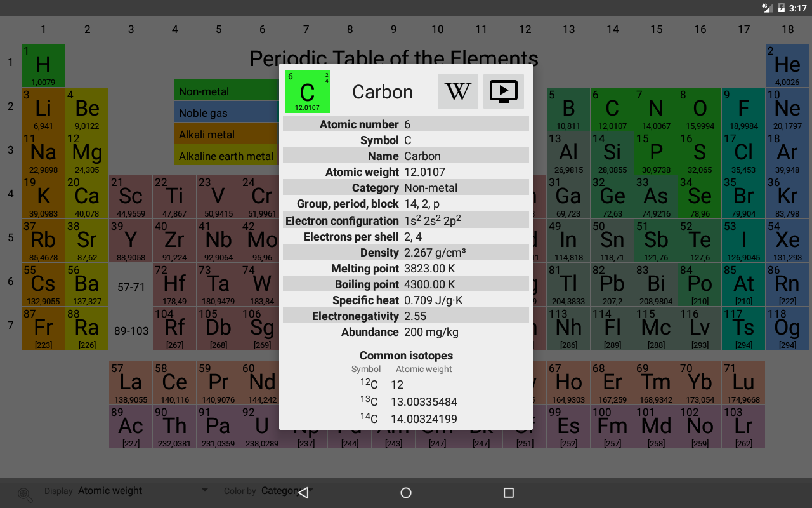Select Helium at top right
Viewport: 812px width, 508px height.
787,65
